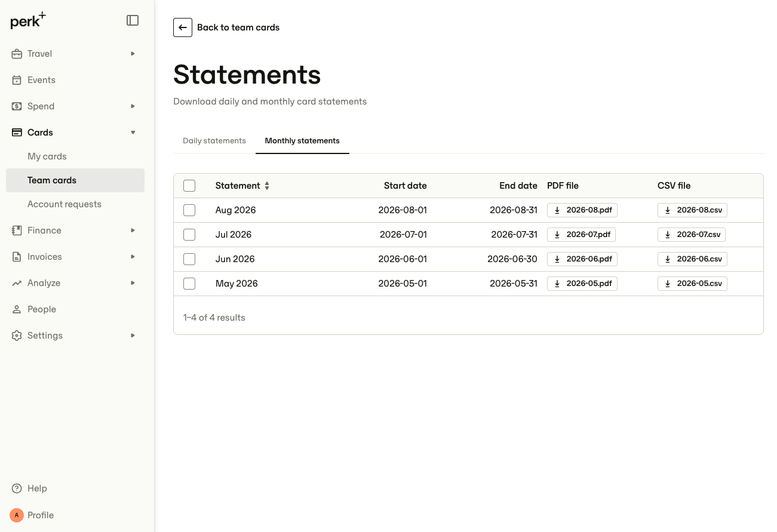Click the Cards icon in sidebar
The width and height of the screenshot is (777, 532).
17,133
